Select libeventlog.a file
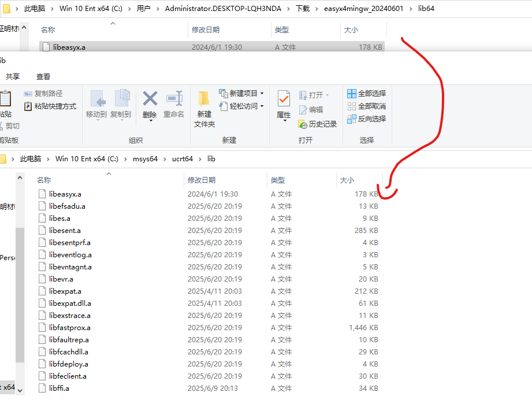The image size is (532, 407). point(70,255)
